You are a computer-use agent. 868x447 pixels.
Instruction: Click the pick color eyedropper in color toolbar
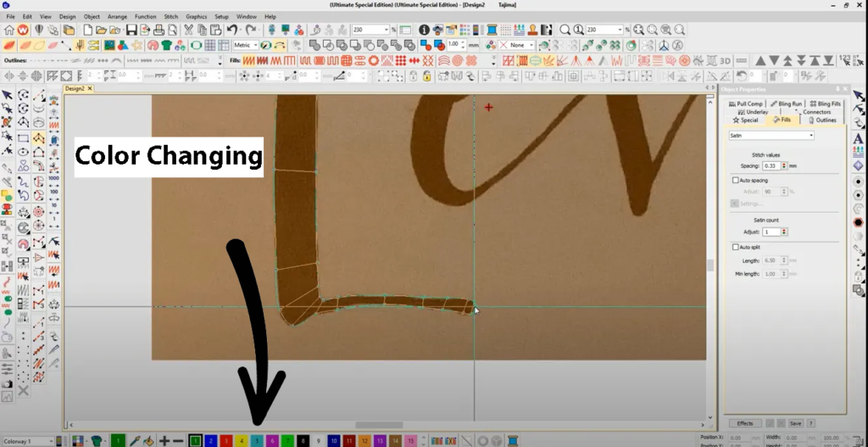coord(135,441)
